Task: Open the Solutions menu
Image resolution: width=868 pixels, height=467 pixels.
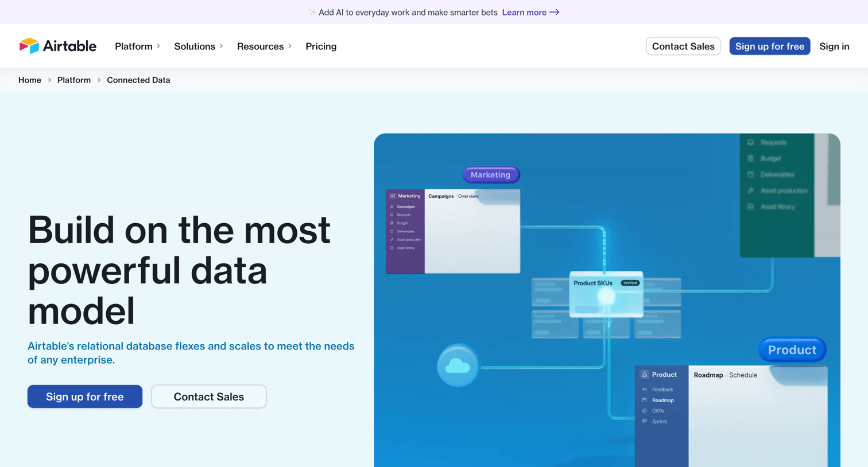Action: click(195, 46)
